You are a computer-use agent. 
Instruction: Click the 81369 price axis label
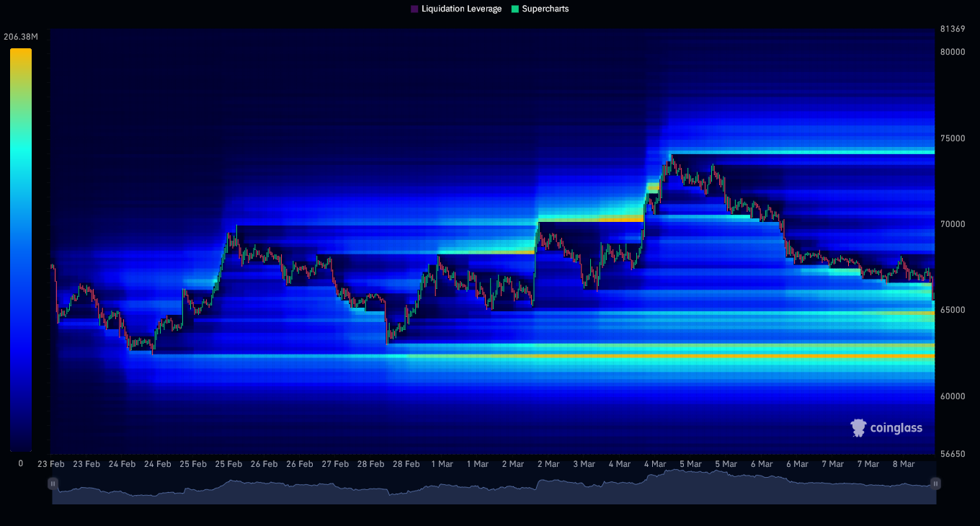tap(953, 29)
